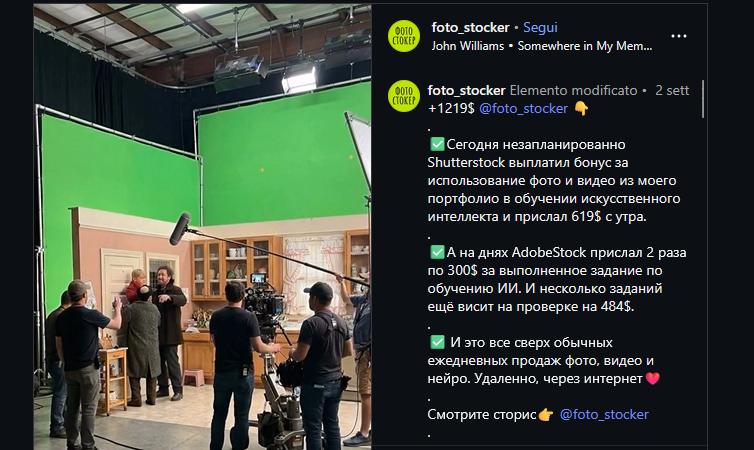
Task: Open the bold foto_stocker username in caption
Action: (466, 90)
